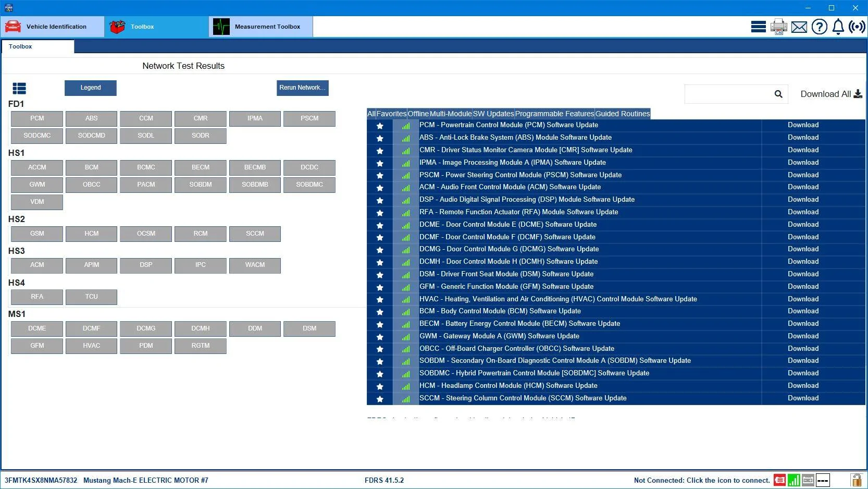Viewport: 868px width, 489px height.
Task: Click signal bars icon for HVAC update row
Action: [406, 300]
